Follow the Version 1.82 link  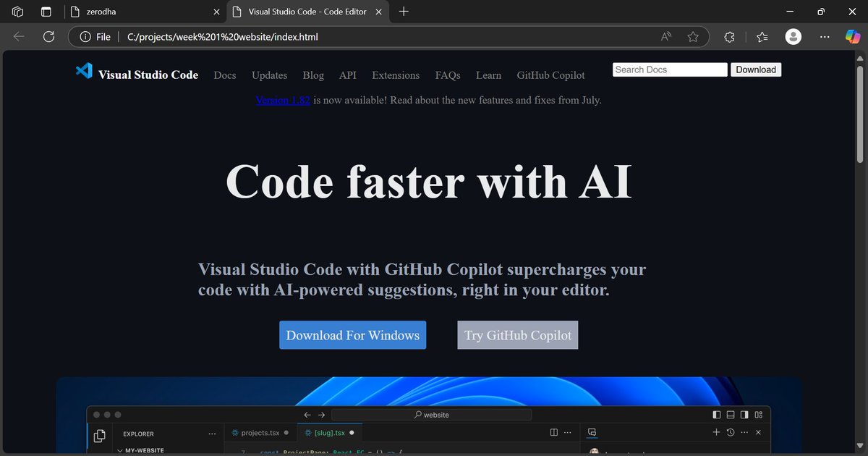pos(283,100)
